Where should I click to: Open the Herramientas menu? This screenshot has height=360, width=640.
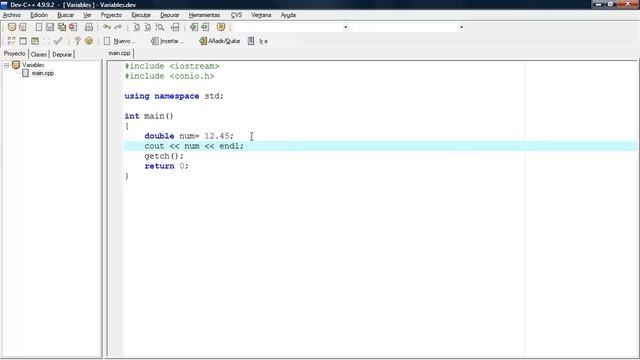(x=204, y=15)
